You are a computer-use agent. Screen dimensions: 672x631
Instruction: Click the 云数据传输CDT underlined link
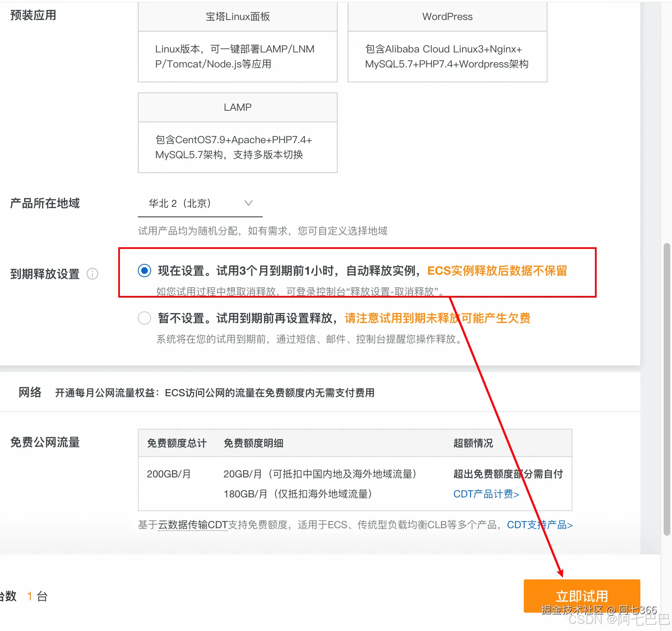193,525
